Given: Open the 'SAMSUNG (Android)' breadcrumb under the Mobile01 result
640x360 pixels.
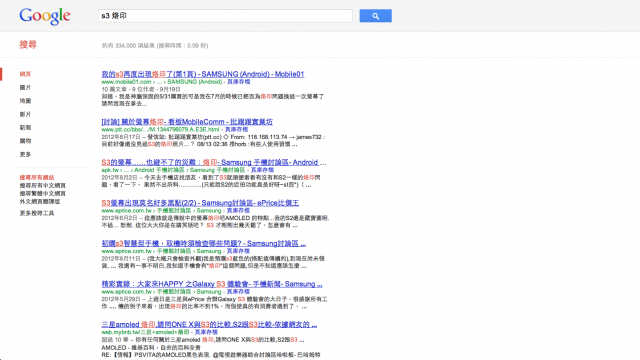Looking at the screenshot, I should [x=195, y=82].
